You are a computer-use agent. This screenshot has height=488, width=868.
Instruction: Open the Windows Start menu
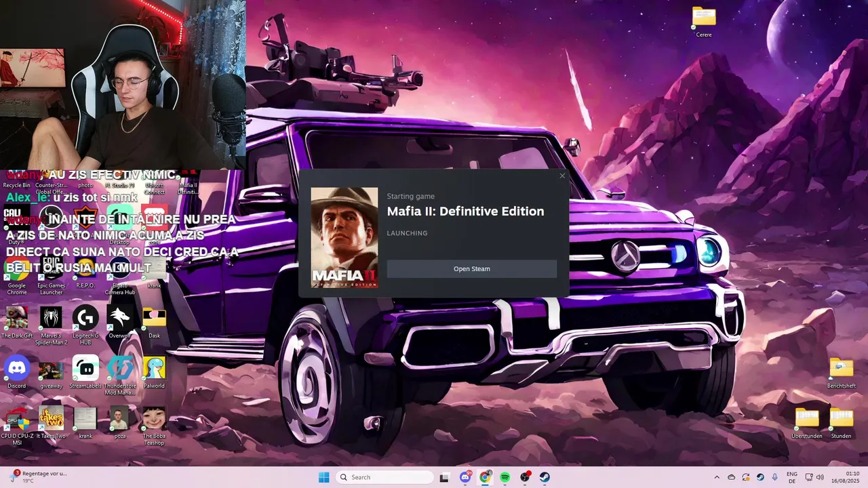pyautogui.click(x=323, y=477)
